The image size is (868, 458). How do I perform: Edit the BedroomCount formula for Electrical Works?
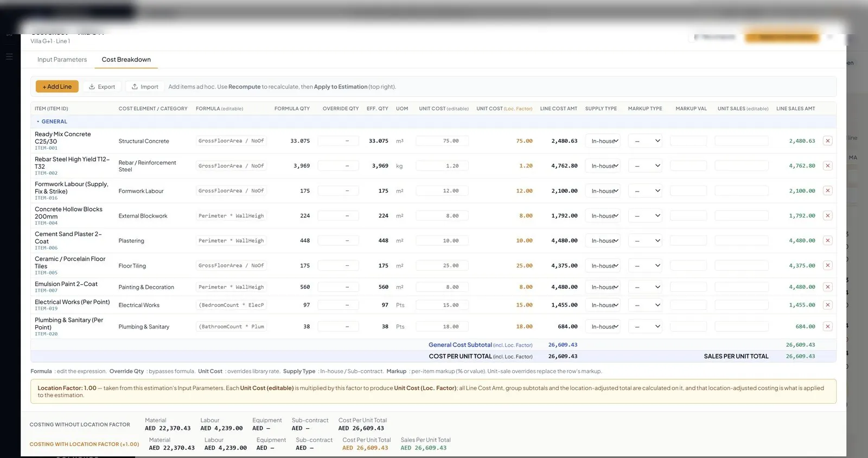[231, 305]
